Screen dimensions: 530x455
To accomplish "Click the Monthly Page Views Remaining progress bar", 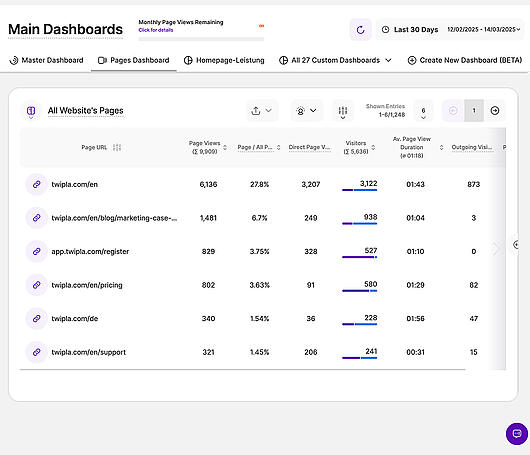I will (201, 39).
